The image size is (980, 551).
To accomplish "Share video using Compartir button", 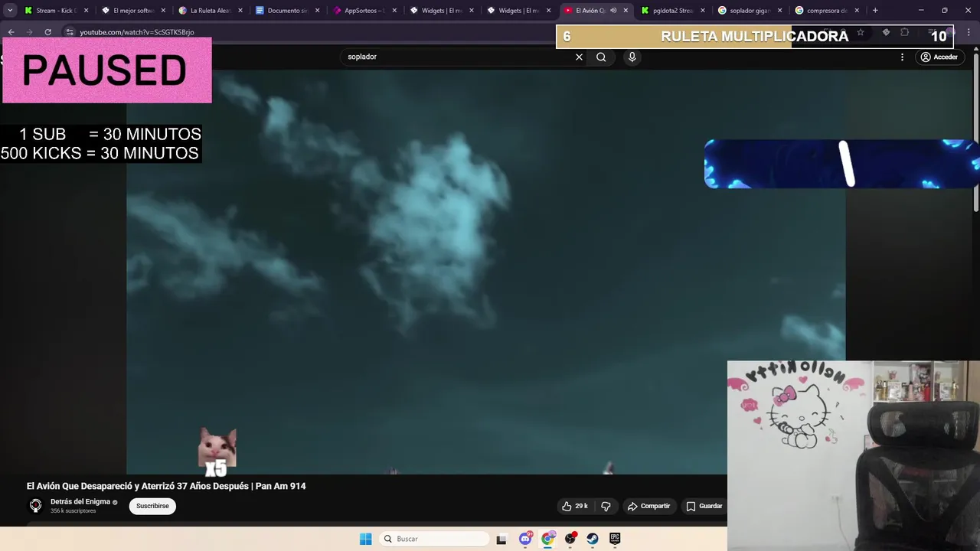I will coord(648,506).
